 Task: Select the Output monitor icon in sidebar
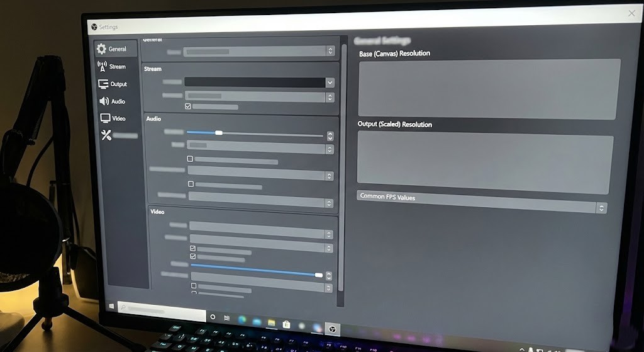coord(103,84)
